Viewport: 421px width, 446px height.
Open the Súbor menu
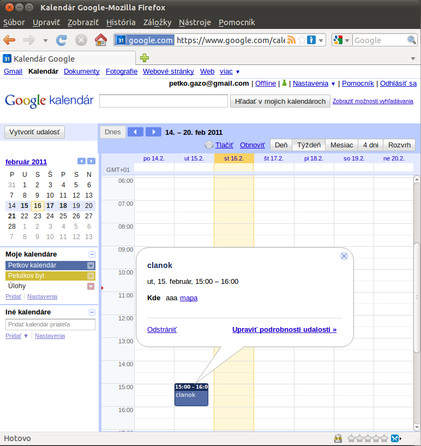14,22
